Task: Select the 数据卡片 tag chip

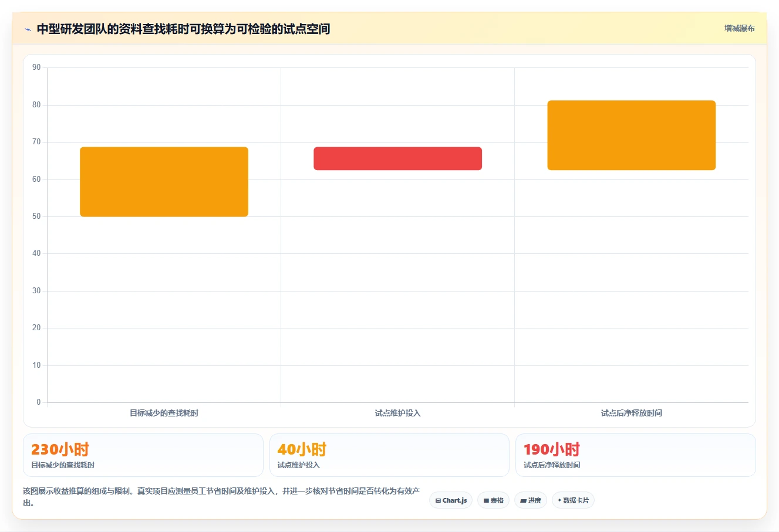Action: click(x=573, y=500)
